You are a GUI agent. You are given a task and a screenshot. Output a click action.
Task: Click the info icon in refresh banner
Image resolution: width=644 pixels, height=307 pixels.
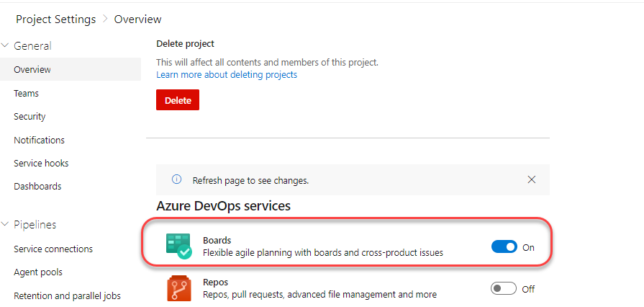tap(176, 179)
